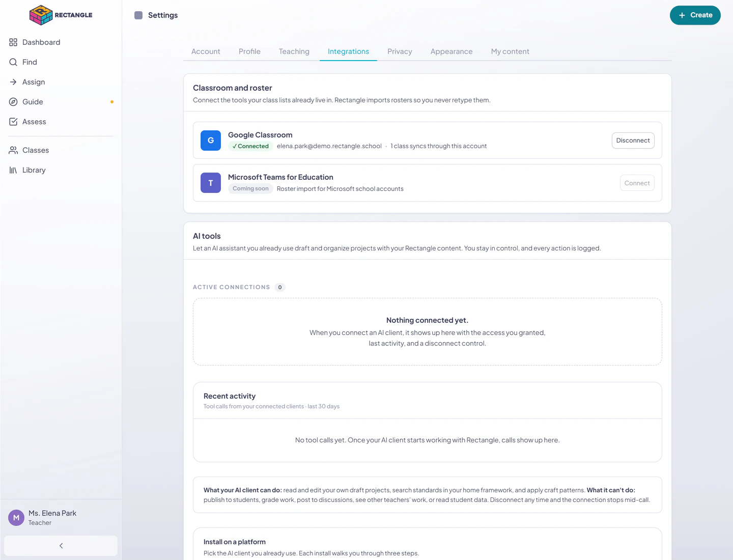
Task: Switch to the My content tab
Action: point(510,51)
